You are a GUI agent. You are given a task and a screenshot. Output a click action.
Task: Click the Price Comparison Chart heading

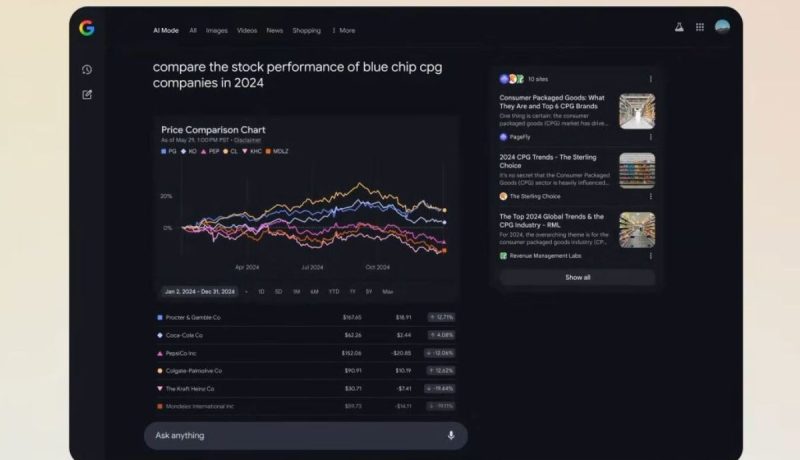click(x=213, y=130)
